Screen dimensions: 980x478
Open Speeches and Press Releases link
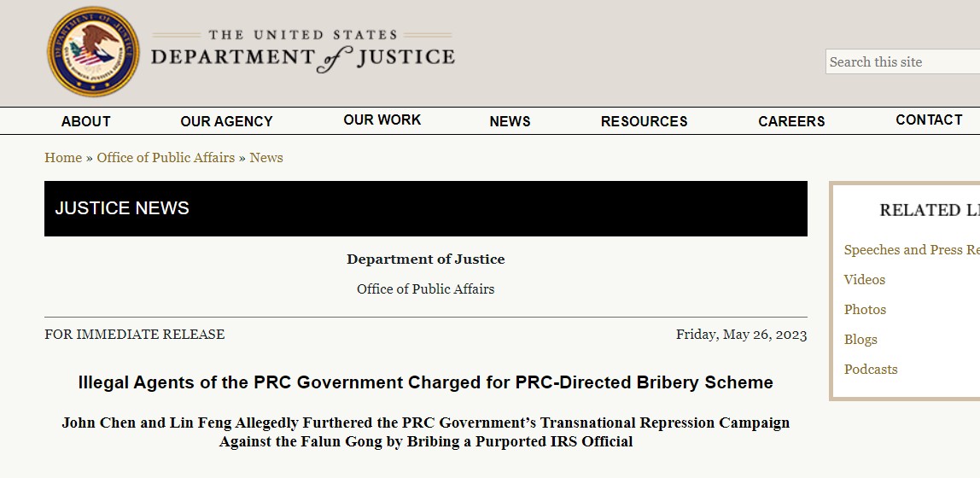click(911, 249)
